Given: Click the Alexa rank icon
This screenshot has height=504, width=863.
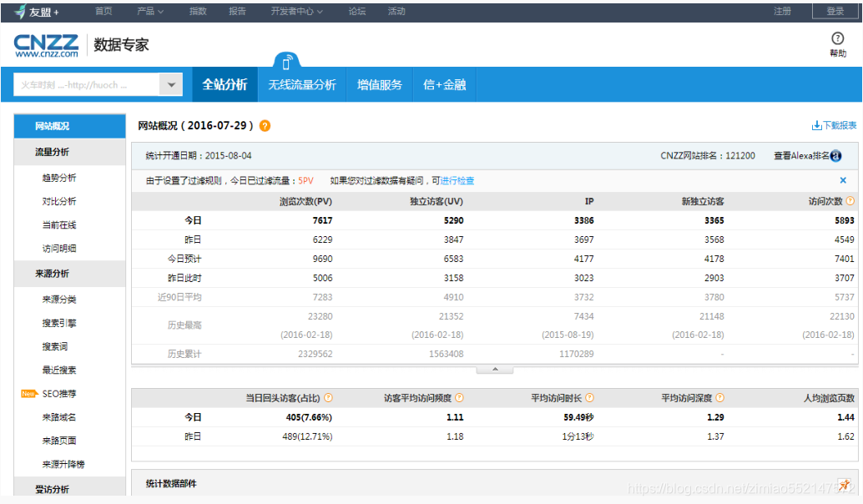Looking at the screenshot, I should (835, 156).
